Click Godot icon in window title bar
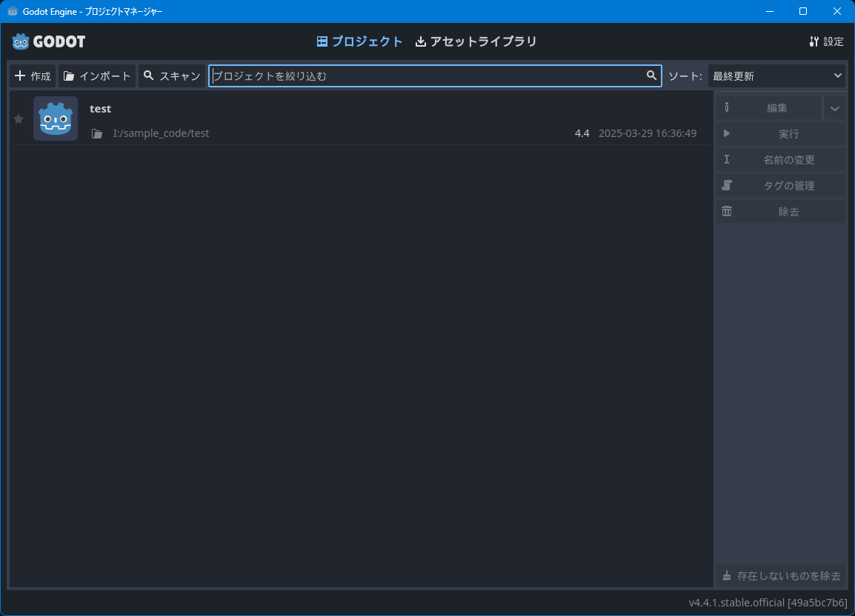The height and width of the screenshot is (616, 855). point(13,11)
